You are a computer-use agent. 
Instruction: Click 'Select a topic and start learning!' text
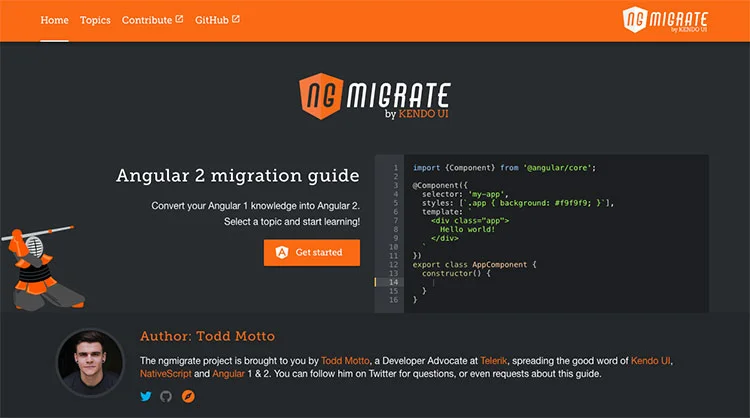coord(292,222)
